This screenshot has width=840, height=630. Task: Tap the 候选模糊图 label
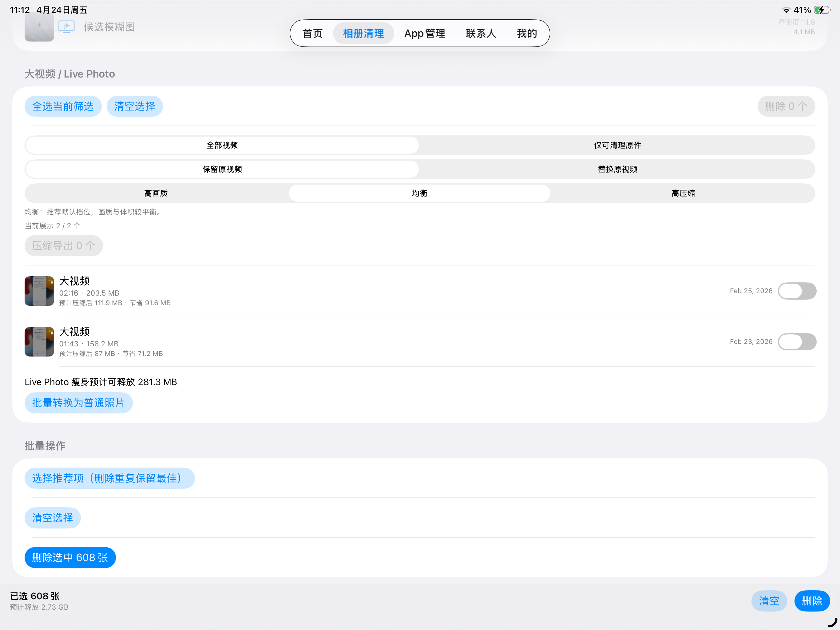point(109,27)
